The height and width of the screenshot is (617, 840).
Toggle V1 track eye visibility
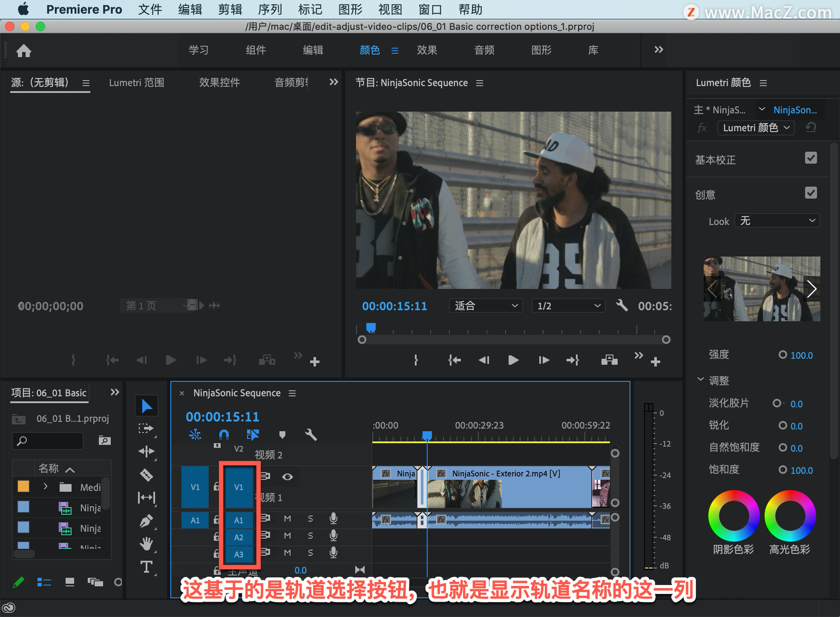coord(287,477)
